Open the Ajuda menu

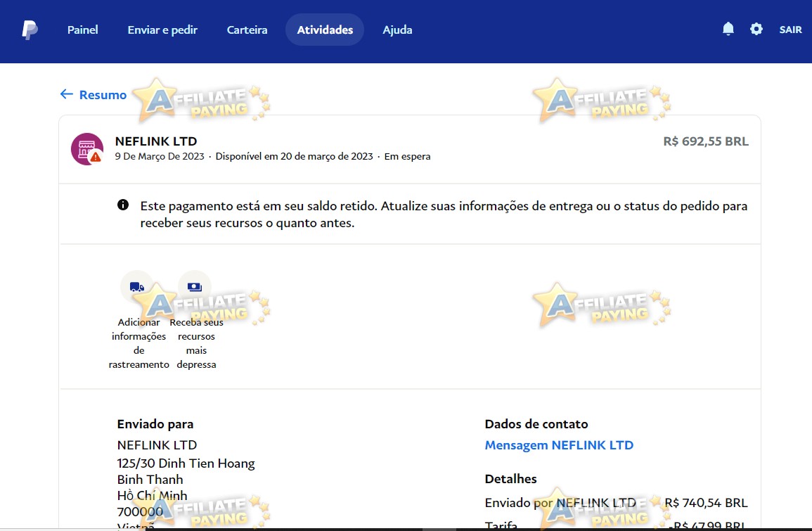pyautogui.click(x=397, y=30)
